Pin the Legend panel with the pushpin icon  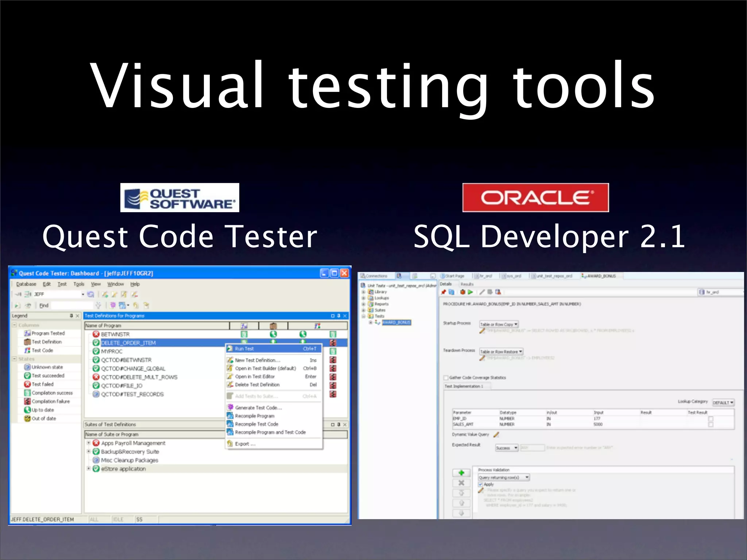click(x=71, y=316)
